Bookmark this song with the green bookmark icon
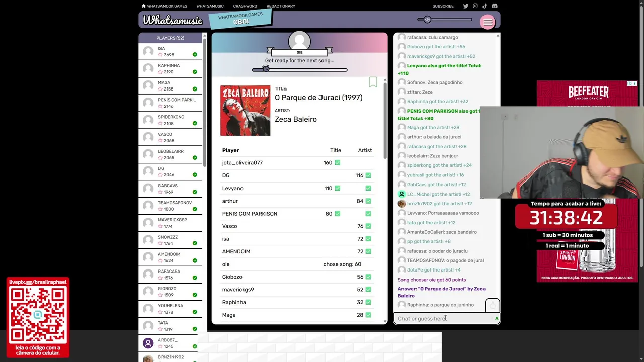The height and width of the screenshot is (362, 644). pos(373,82)
